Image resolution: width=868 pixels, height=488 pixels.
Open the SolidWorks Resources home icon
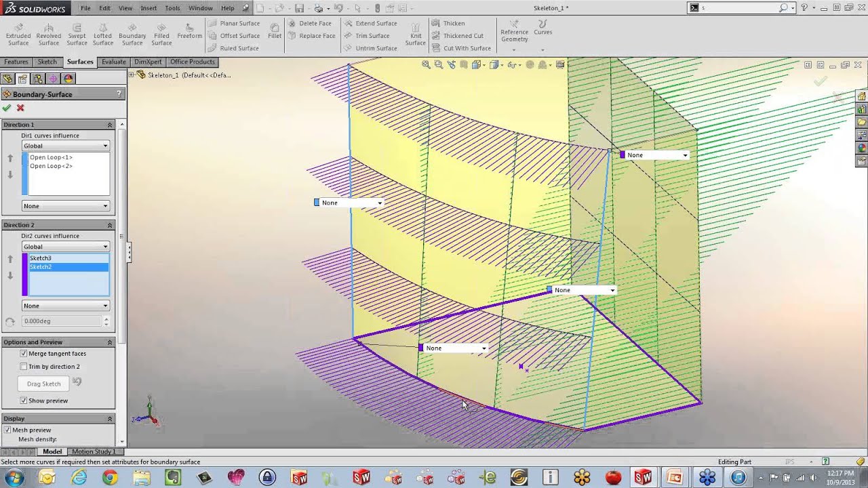[x=862, y=96]
